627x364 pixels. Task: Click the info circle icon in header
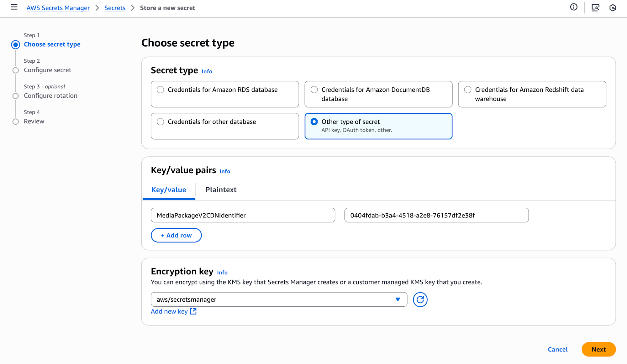coord(574,7)
